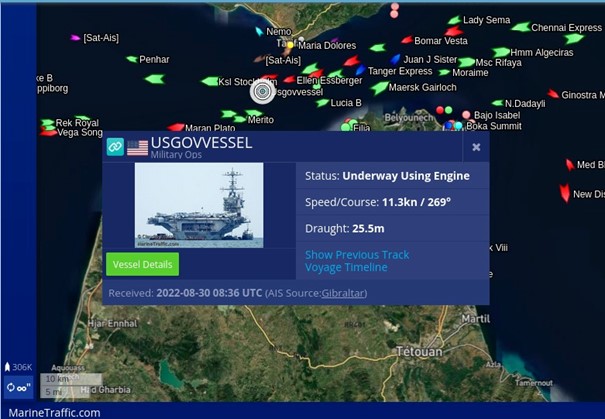The width and height of the screenshot is (605, 419).
Task: Click the blue Juan J Sister vessel icon
Action: click(395, 59)
